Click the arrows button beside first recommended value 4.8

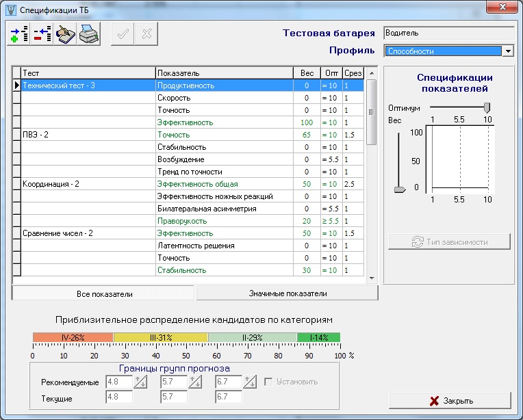[140, 382]
